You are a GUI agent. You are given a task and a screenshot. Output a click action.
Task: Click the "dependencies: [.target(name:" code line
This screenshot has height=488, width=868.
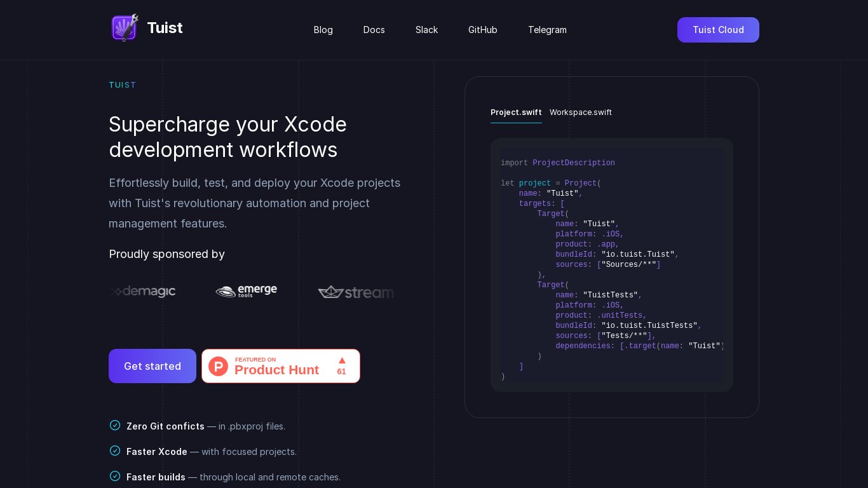tap(640, 346)
